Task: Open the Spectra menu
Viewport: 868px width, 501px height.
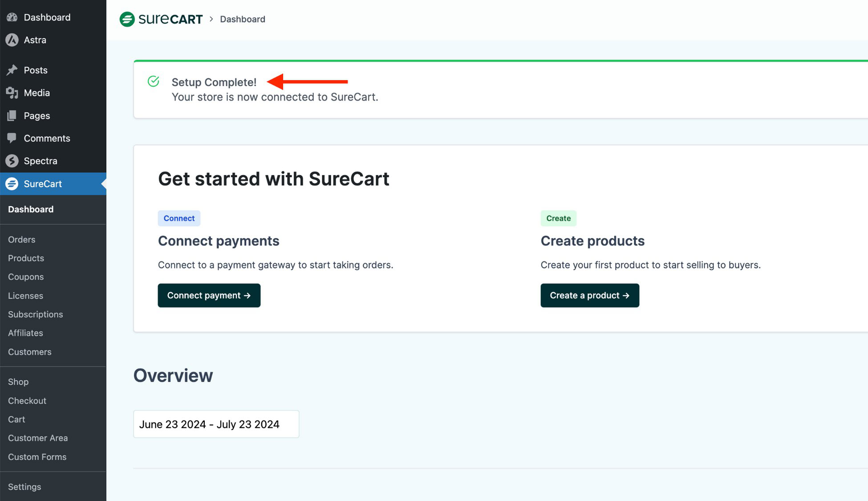Action: [53, 161]
